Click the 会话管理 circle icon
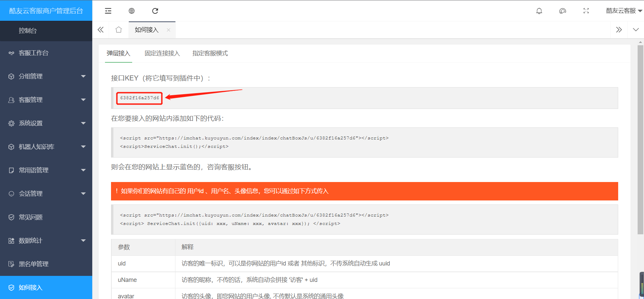644x299 pixels. click(11, 194)
